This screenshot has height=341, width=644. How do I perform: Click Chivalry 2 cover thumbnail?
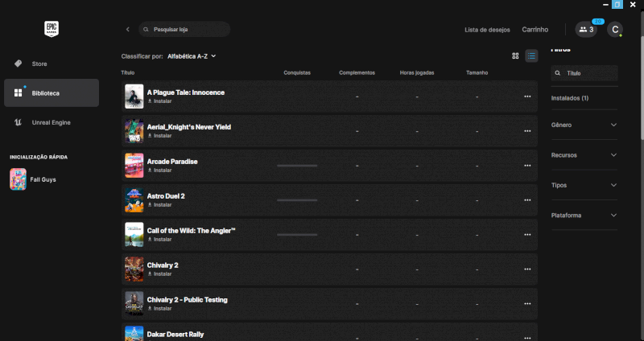134,269
